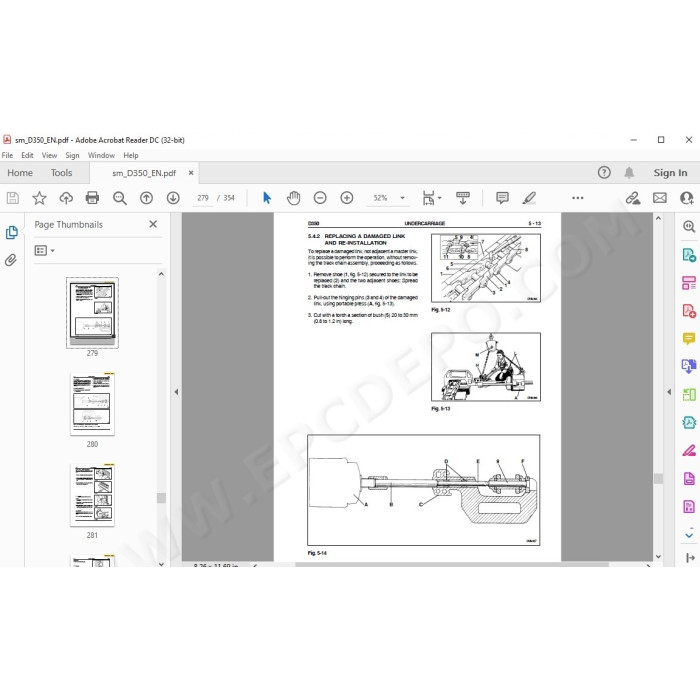Viewport: 700px width, 700px height.
Task: Click the share with others icon
Action: (687, 198)
